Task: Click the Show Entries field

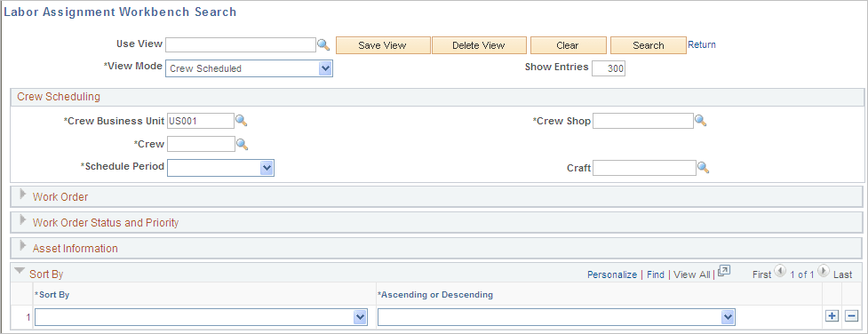Action: tap(609, 68)
